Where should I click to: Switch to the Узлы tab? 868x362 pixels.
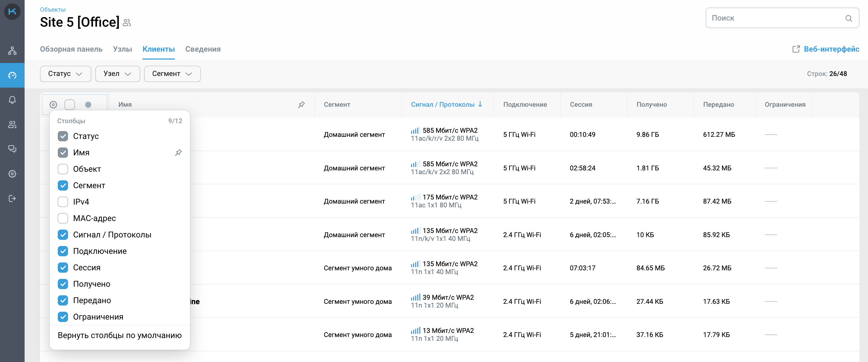(x=122, y=49)
